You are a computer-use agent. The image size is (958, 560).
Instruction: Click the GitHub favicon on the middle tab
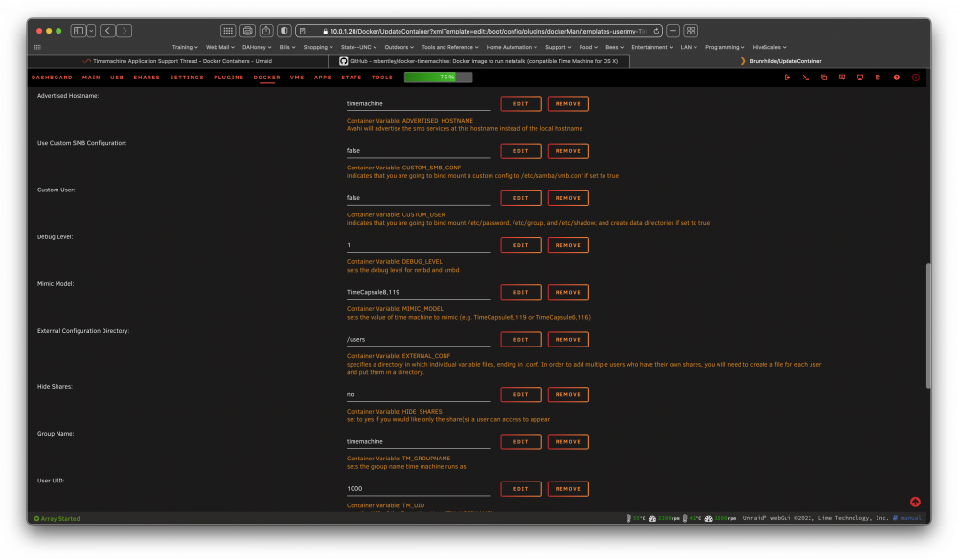343,61
